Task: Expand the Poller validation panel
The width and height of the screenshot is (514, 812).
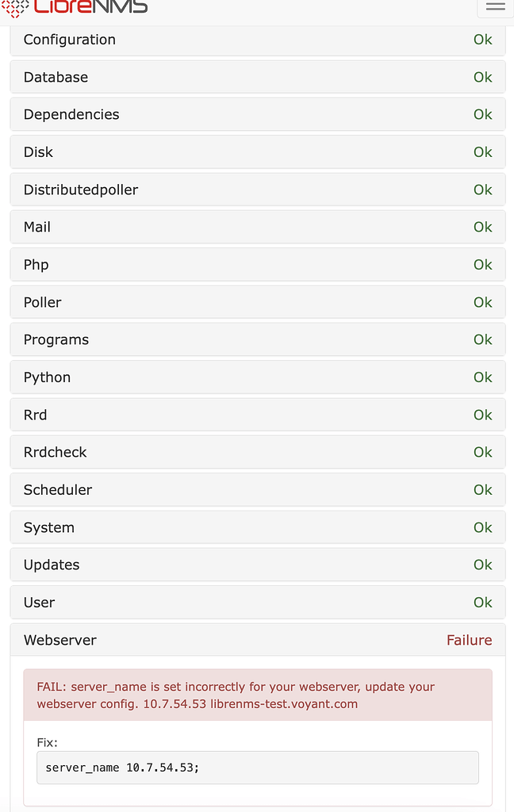Action: 257,302
